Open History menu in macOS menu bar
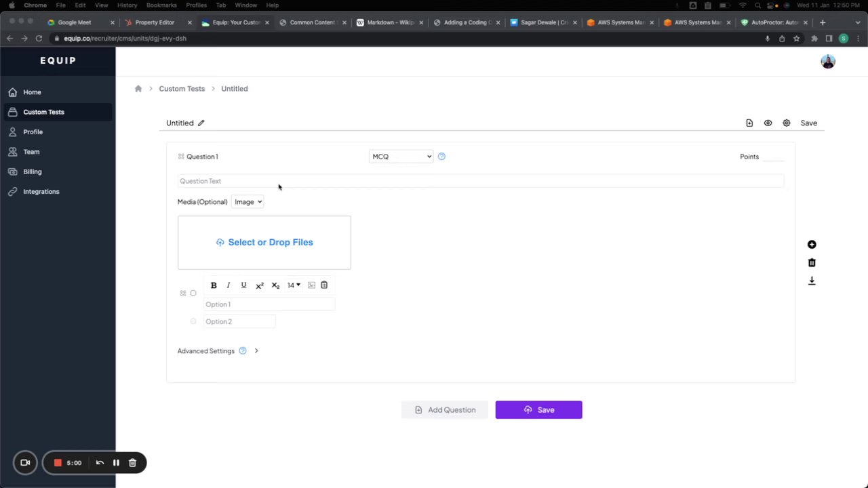The height and width of the screenshot is (488, 868). pos(127,5)
